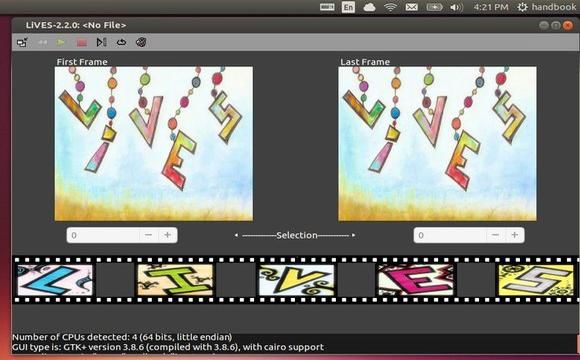Start playback with the green play icon

61,43
